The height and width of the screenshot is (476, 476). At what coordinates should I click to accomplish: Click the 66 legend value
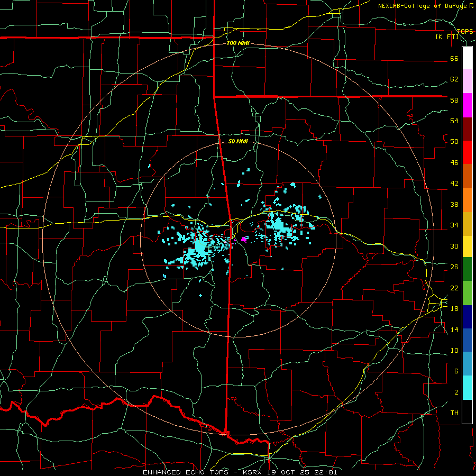tap(454, 58)
